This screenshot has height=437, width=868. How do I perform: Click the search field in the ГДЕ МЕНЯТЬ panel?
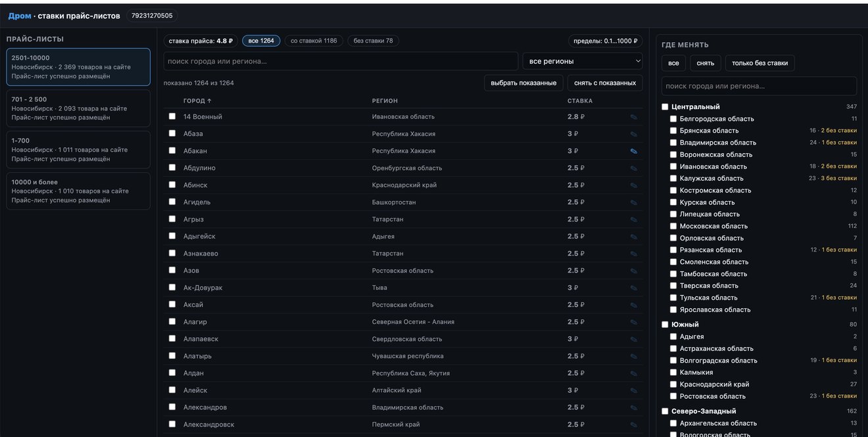pos(759,86)
